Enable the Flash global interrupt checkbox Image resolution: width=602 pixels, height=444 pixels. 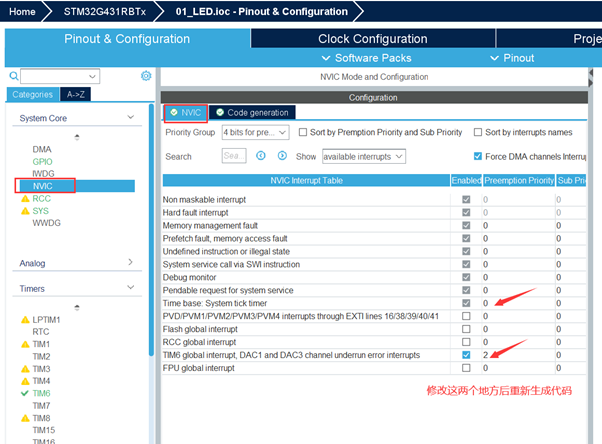pyautogui.click(x=465, y=328)
